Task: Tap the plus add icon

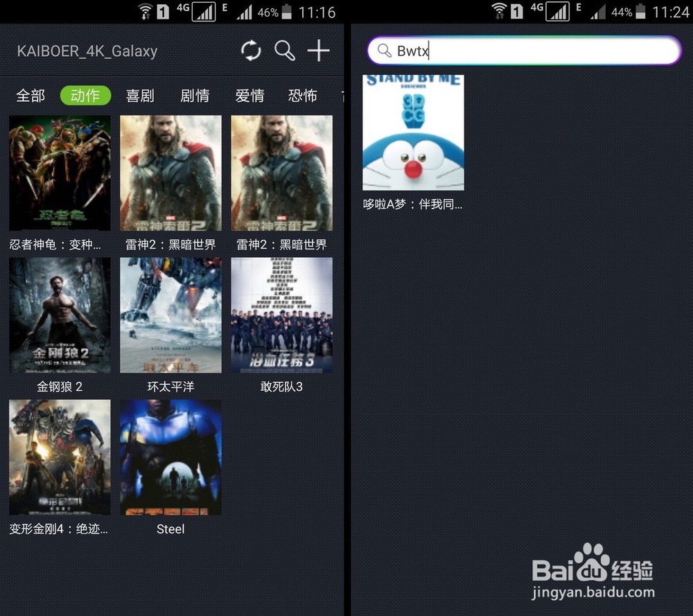Action: (318, 51)
